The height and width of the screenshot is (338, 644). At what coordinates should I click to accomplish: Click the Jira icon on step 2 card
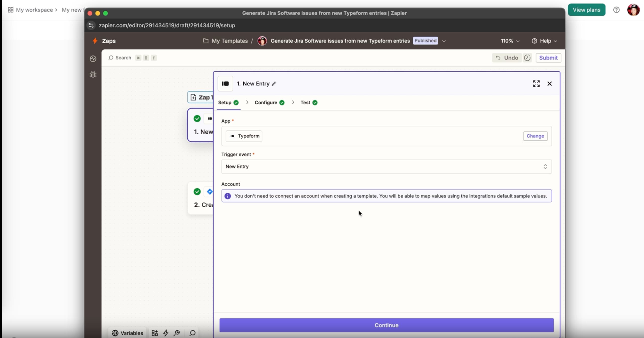[x=209, y=192]
